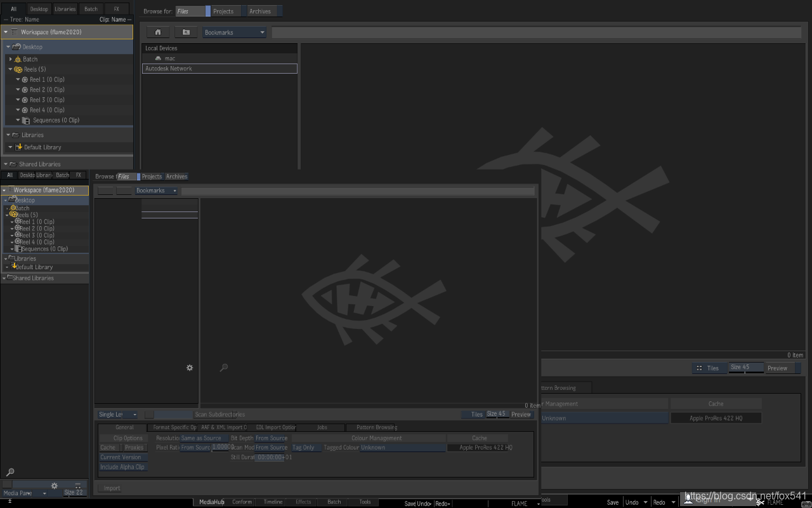Open the Jobs tab

click(x=322, y=427)
